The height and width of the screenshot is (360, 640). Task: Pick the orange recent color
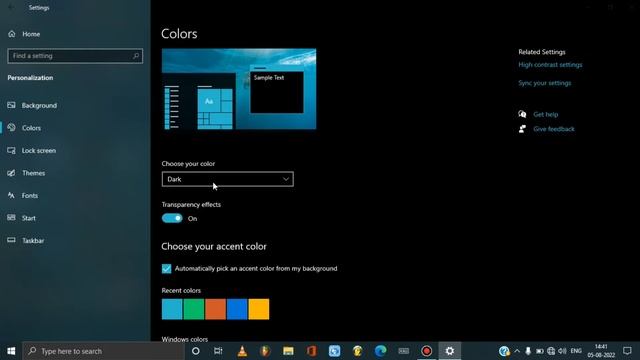(x=215, y=309)
